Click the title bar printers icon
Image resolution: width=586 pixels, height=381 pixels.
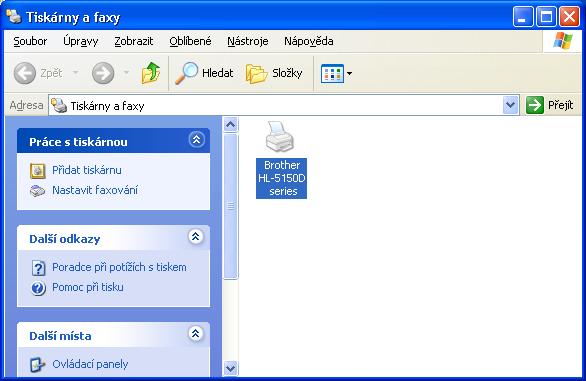point(14,16)
